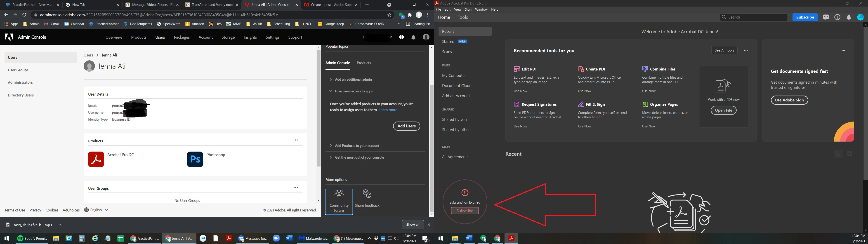Open the Organize Pages tool icon

(x=645, y=104)
